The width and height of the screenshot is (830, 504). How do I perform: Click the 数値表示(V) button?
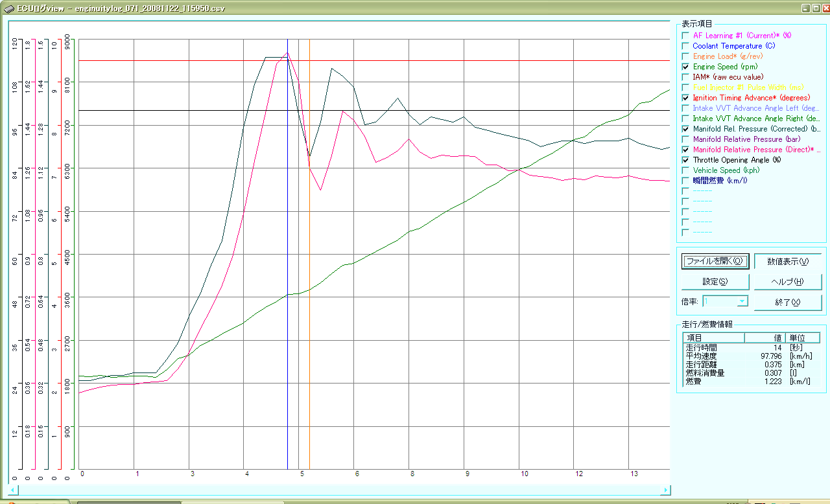[x=788, y=262]
